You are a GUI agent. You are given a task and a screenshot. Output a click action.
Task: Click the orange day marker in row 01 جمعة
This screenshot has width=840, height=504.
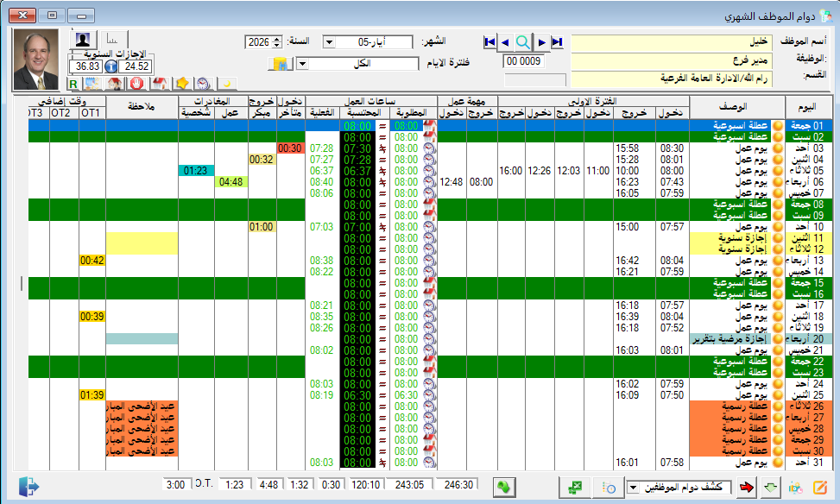click(x=778, y=126)
